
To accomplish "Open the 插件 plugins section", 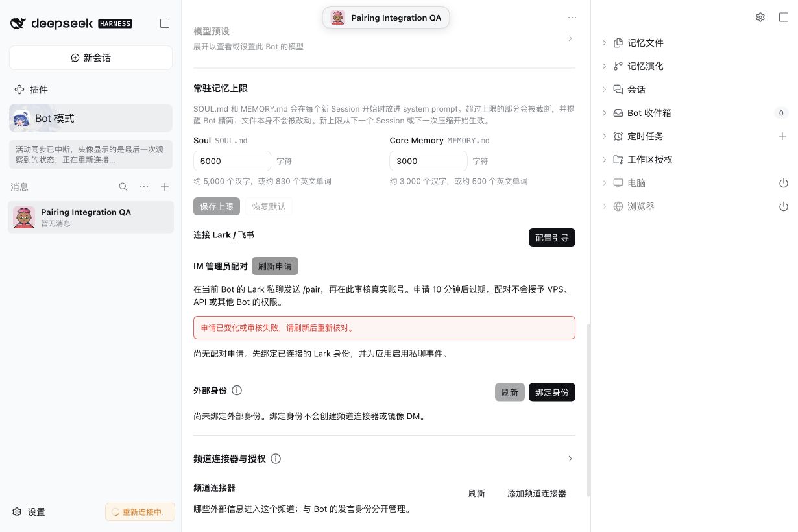I will [x=31, y=90].
